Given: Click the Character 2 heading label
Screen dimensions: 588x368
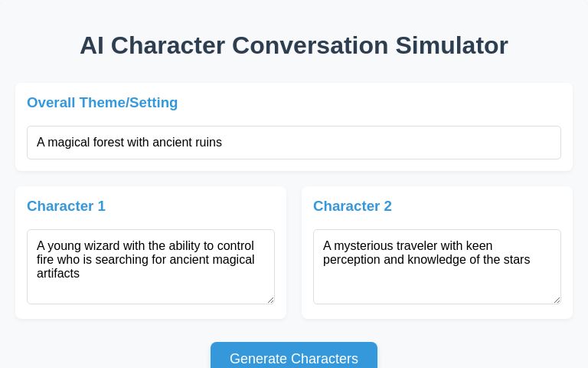Looking at the screenshot, I should tap(352, 206).
